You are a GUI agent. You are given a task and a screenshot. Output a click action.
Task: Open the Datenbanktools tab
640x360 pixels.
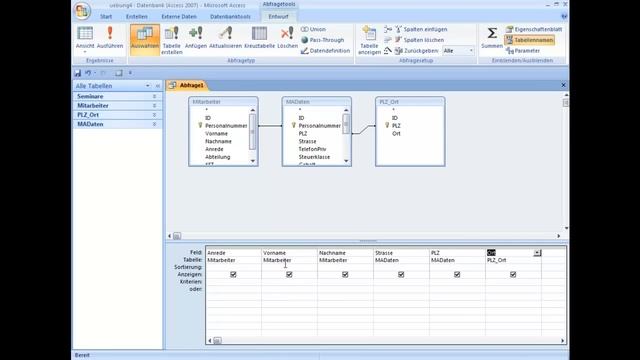pos(230,17)
